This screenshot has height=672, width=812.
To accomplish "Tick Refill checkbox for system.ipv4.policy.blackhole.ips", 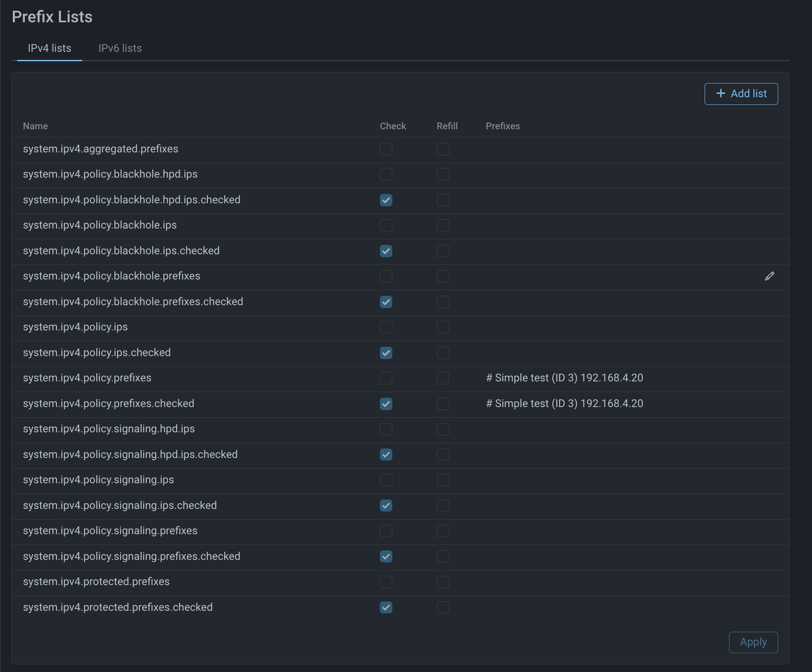I will coord(443,226).
